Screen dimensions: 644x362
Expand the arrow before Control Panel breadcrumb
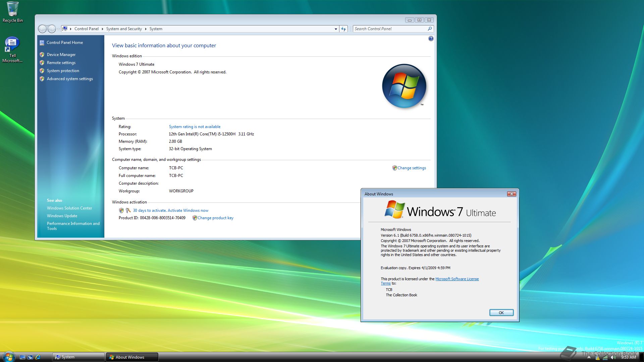point(71,29)
